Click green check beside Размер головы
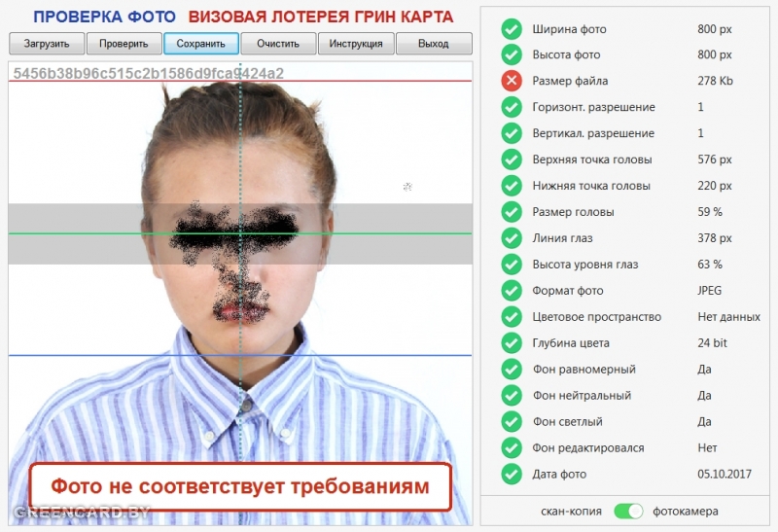Image resolution: width=778 pixels, height=532 pixels. coord(512,212)
